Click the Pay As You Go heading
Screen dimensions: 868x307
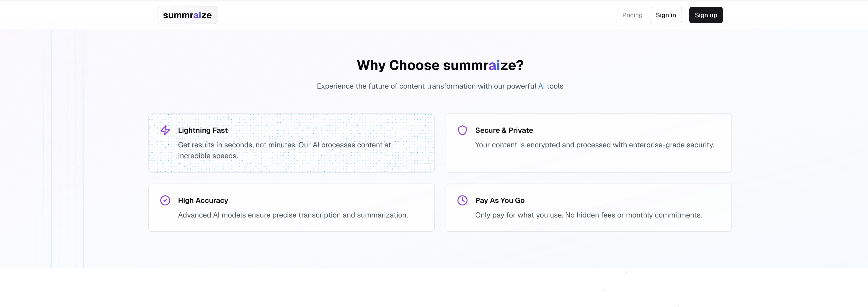coord(500,200)
